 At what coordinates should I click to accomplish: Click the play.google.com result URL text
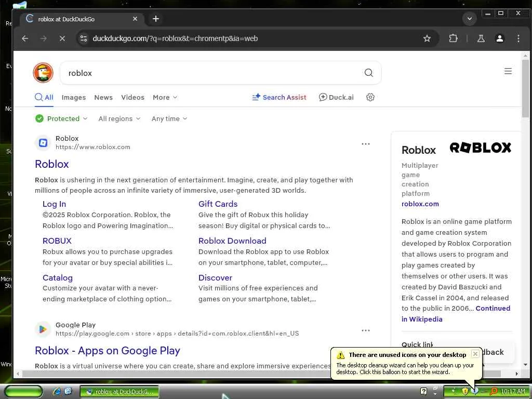pyautogui.click(x=177, y=334)
